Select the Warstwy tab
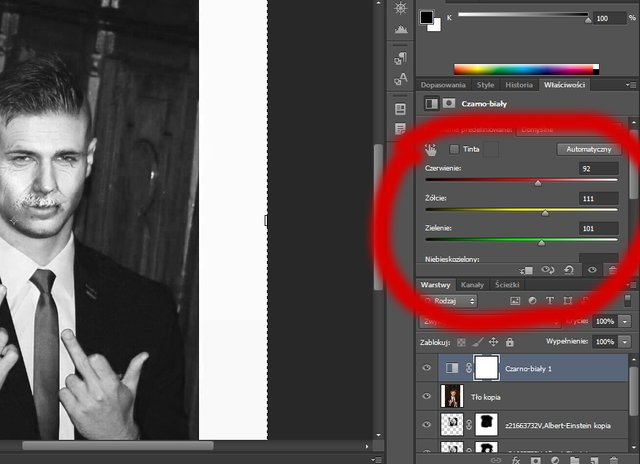The width and height of the screenshot is (640, 464). point(436,284)
